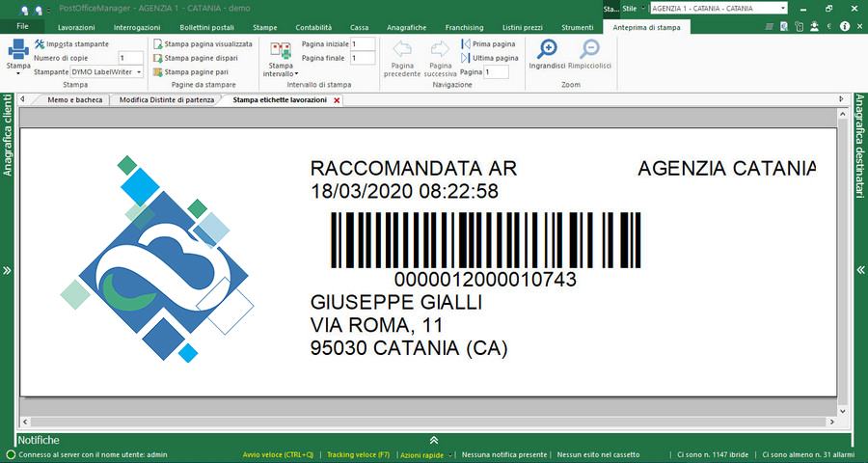The height and width of the screenshot is (463, 868).
Task: Go to Pagina precedente arrow
Action: (x=402, y=49)
